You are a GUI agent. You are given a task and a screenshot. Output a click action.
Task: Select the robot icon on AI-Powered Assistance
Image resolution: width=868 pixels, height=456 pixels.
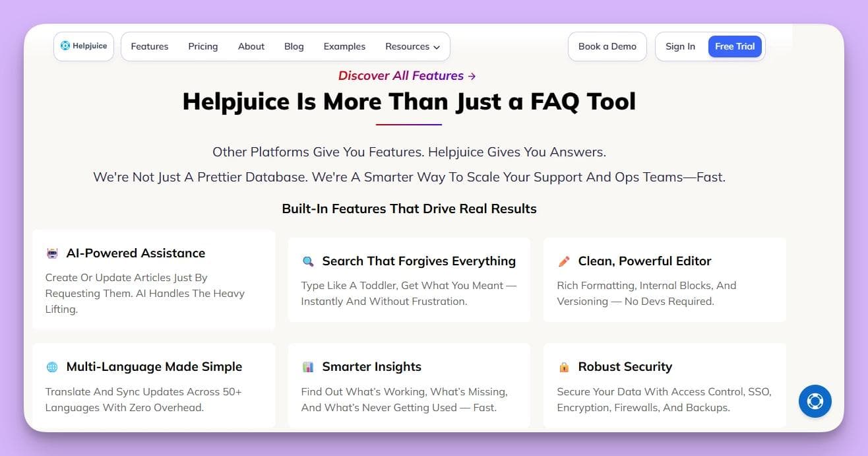point(52,253)
